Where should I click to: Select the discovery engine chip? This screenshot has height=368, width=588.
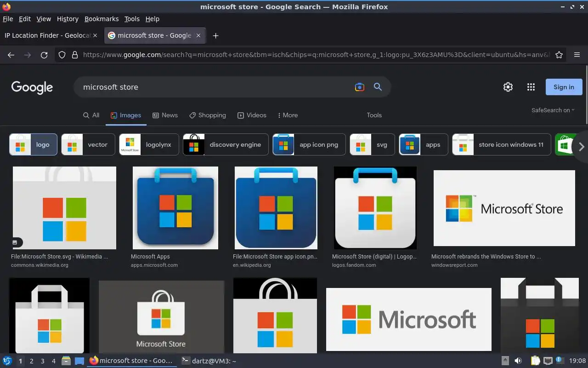coord(226,144)
